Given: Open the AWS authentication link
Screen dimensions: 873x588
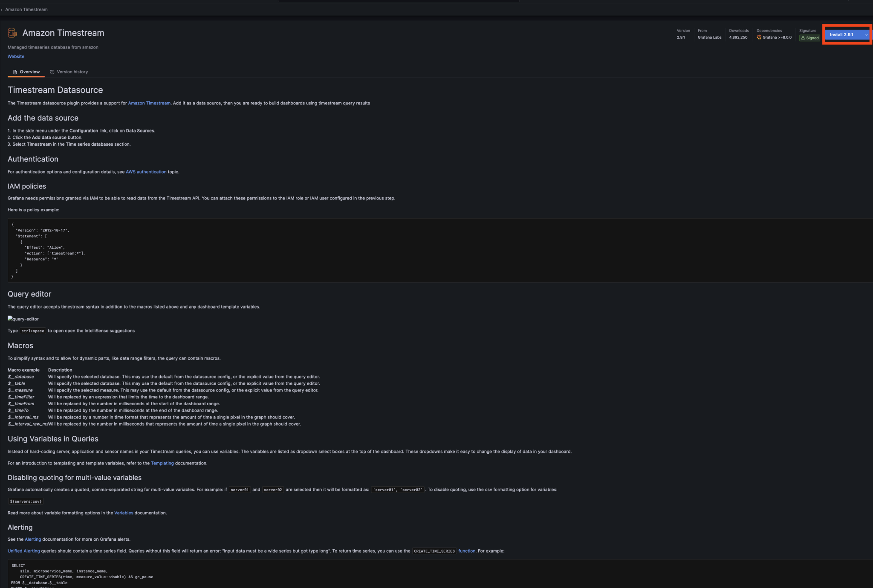Looking at the screenshot, I should click(x=146, y=171).
